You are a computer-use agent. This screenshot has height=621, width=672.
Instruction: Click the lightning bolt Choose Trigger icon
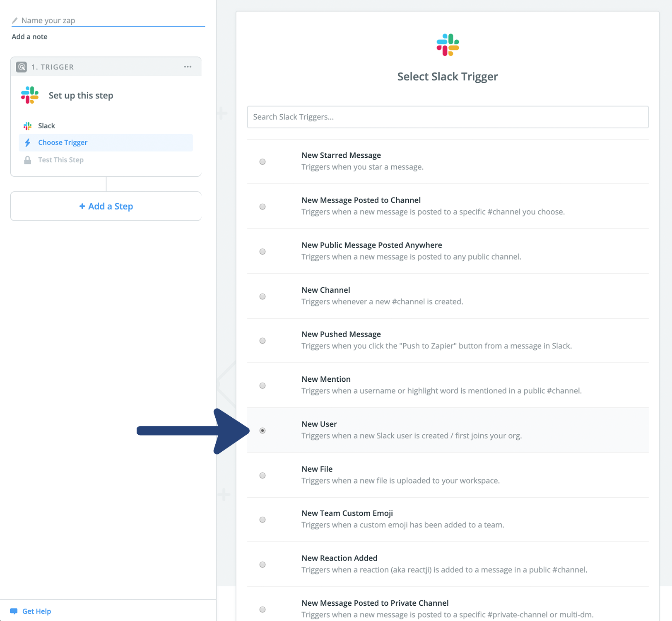pos(28,143)
